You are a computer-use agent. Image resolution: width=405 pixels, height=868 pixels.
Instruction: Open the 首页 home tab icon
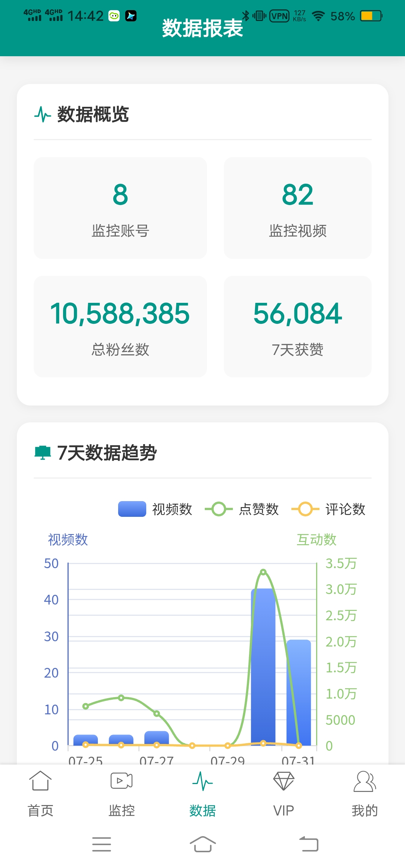pos(40,781)
